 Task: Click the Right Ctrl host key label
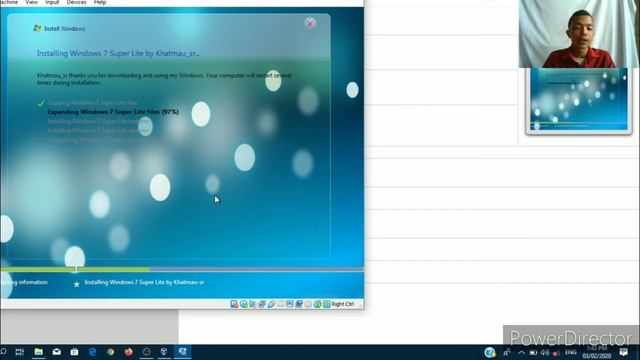343,304
